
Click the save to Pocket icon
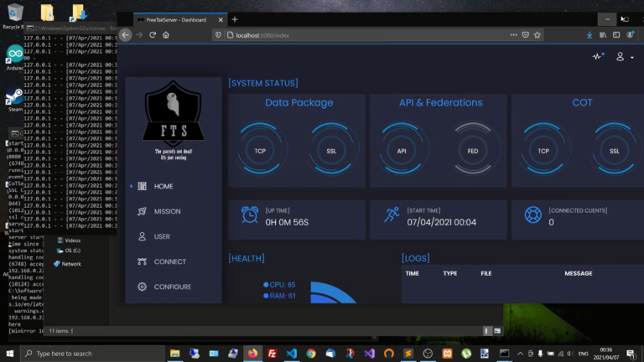pos(525,35)
